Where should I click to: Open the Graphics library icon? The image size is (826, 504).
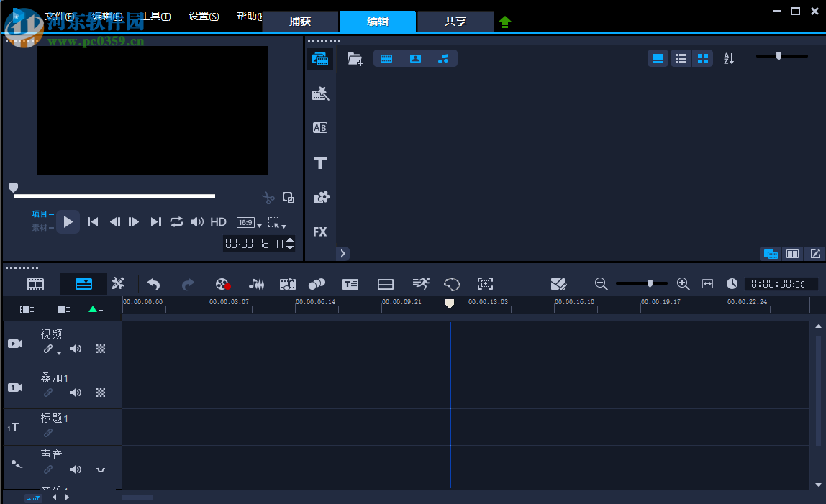tap(321, 198)
